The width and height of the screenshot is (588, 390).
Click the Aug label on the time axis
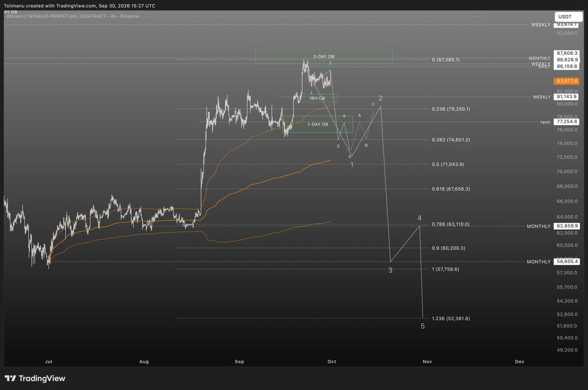point(144,362)
